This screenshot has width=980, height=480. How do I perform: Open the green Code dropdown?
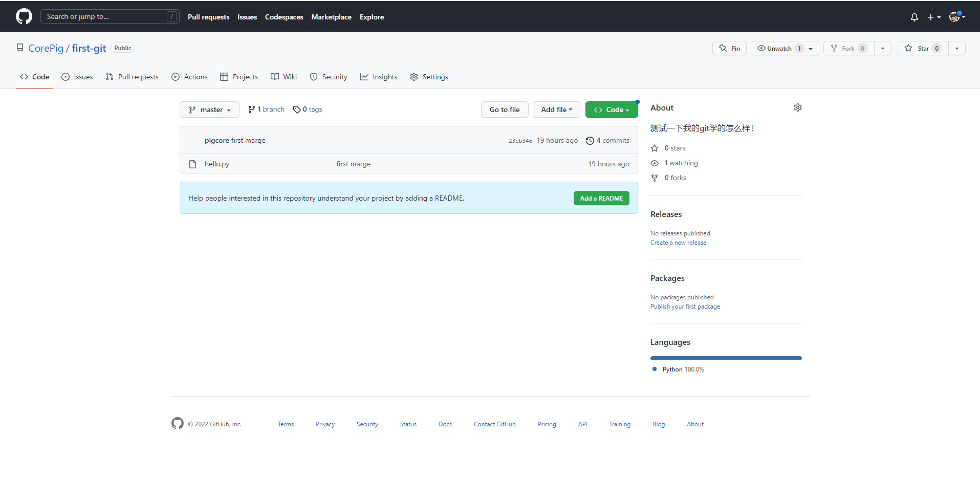pyautogui.click(x=612, y=110)
